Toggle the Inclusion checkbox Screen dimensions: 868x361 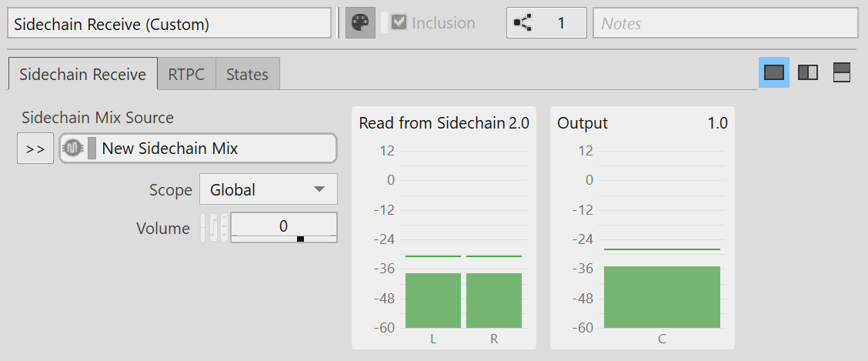[398, 23]
